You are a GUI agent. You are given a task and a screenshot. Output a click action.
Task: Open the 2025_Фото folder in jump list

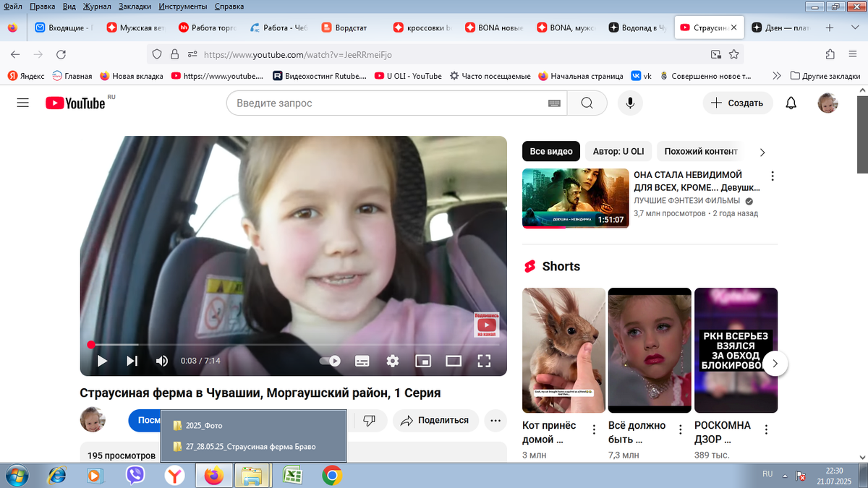point(252,426)
